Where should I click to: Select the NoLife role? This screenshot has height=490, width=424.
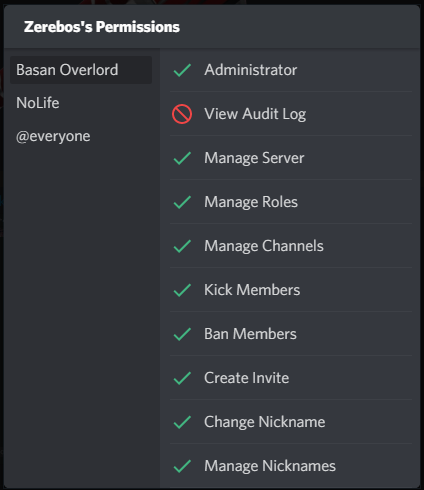point(81,103)
